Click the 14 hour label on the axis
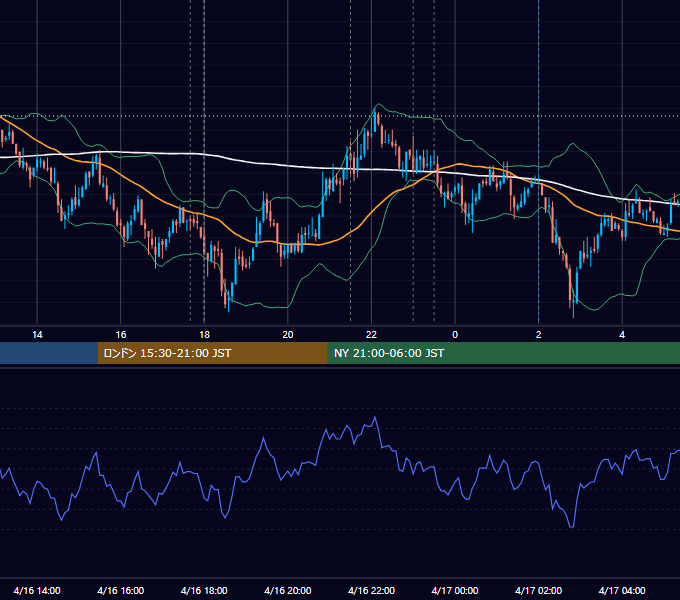 [x=37, y=335]
